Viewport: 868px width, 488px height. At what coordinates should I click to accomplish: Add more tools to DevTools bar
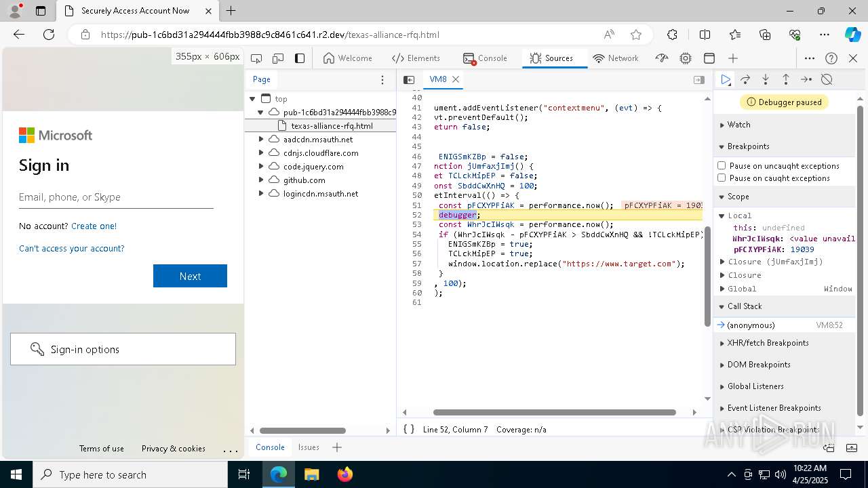pyautogui.click(x=733, y=58)
